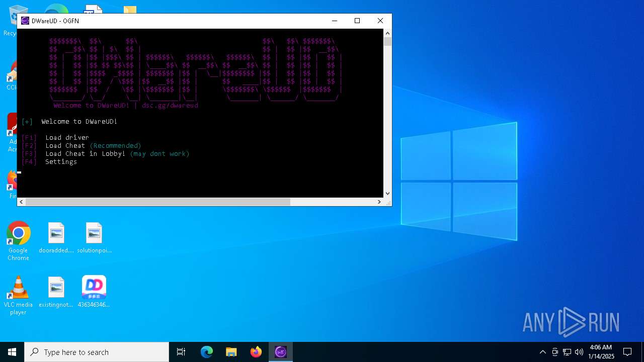Focus DWareUD app in taskbar
The width and height of the screenshot is (644, 362).
(281, 352)
